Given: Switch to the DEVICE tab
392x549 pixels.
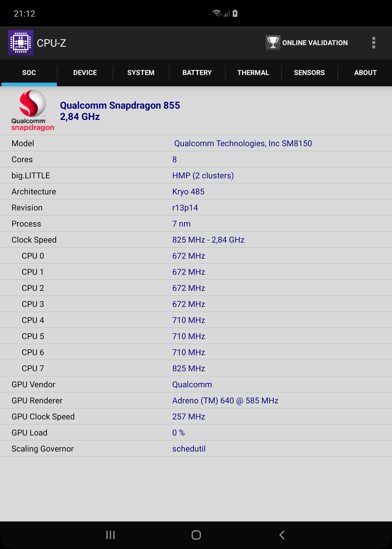Looking at the screenshot, I should pyautogui.click(x=85, y=73).
